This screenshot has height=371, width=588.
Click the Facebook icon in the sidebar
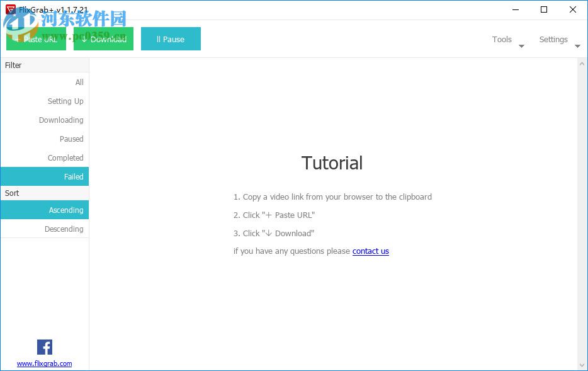click(45, 347)
